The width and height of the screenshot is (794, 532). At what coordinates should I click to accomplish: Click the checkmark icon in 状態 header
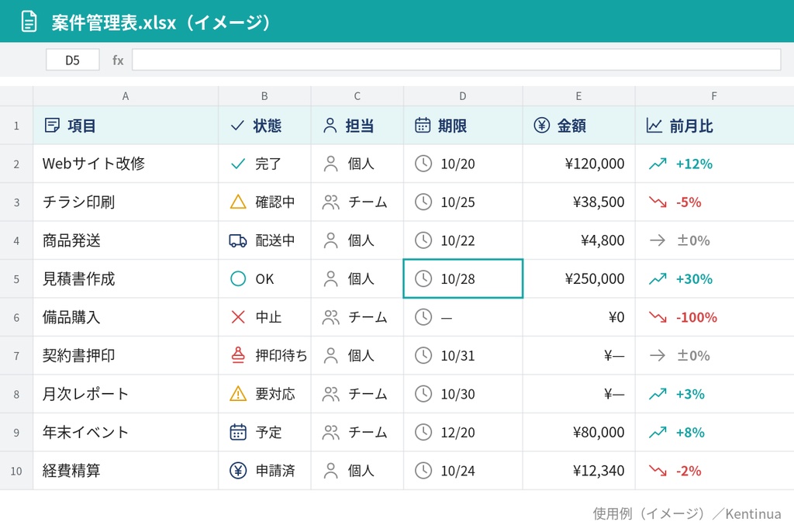click(237, 125)
